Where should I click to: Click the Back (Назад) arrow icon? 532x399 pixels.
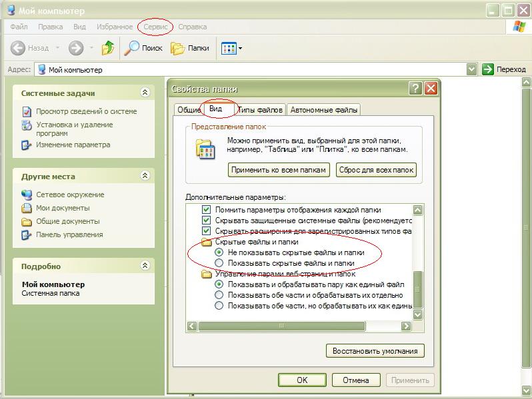(17, 48)
